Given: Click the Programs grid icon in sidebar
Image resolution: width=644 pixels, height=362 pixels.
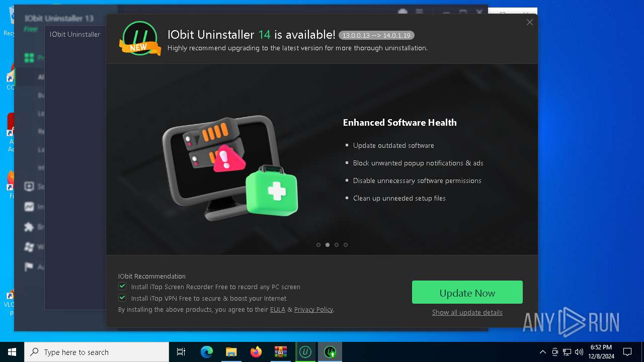Looking at the screenshot, I should 29,58.
